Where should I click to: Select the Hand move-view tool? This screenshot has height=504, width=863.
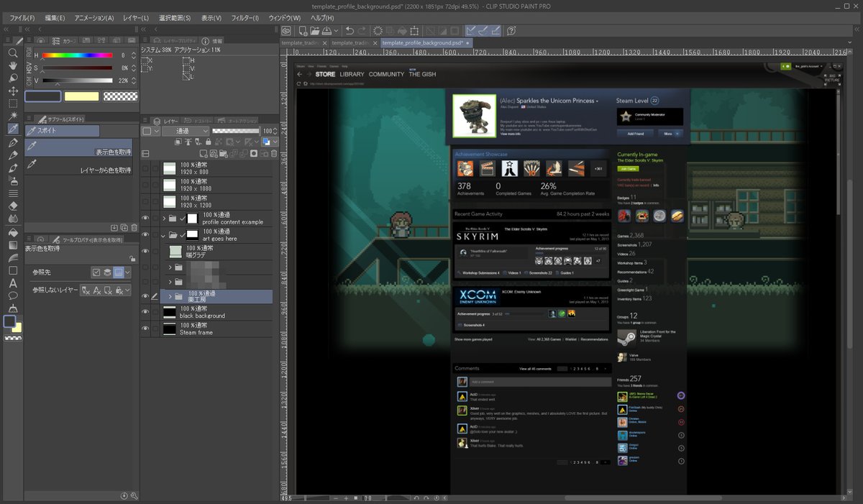[13, 65]
